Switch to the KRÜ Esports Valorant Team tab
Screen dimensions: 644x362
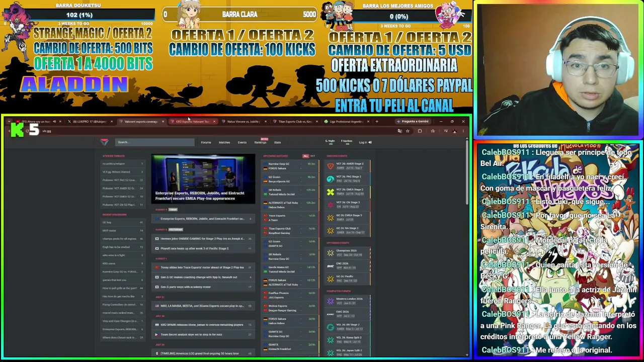pyautogui.click(x=192, y=121)
